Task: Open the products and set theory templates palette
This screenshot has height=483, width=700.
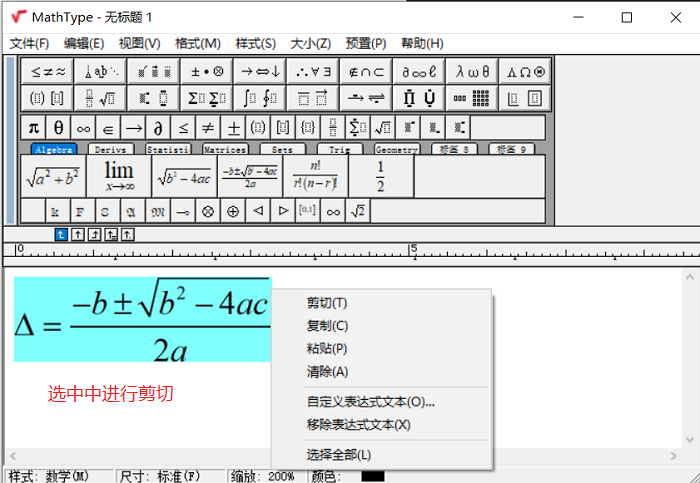Action: point(419,98)
